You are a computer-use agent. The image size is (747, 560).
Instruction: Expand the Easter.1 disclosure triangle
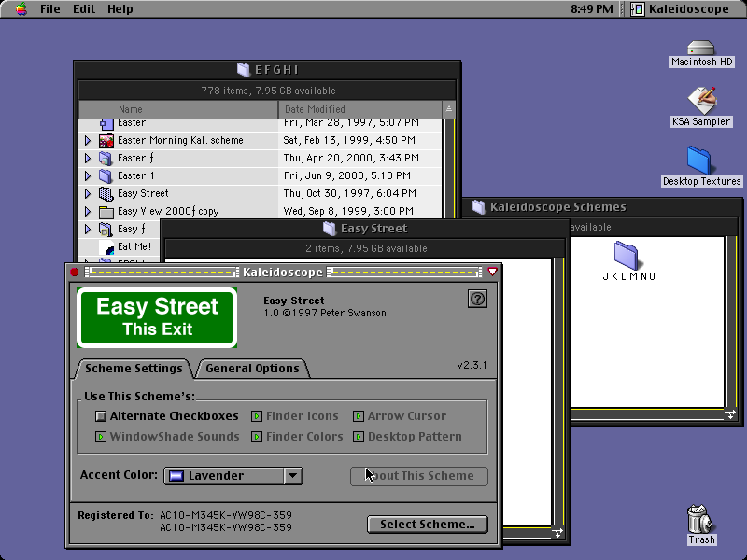pos(88,175)
